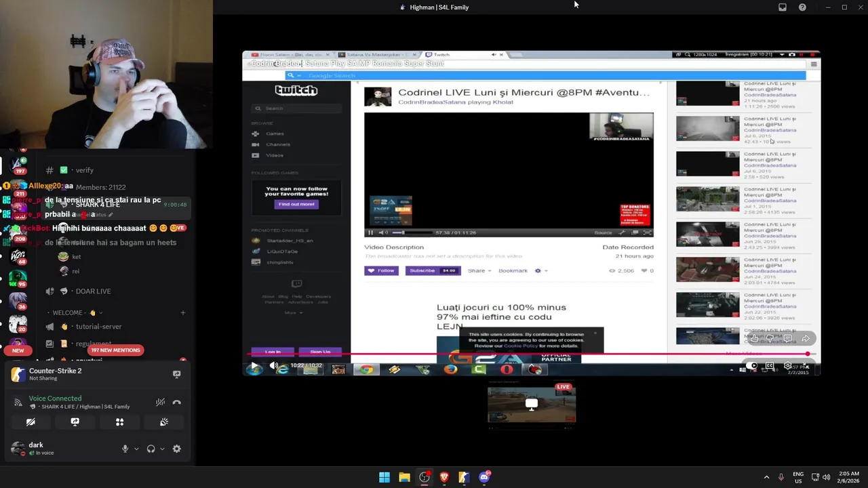Expand headphones output options chevron
Screen dimensions: 868x488
pyautogui.click(x=162, y=449)
